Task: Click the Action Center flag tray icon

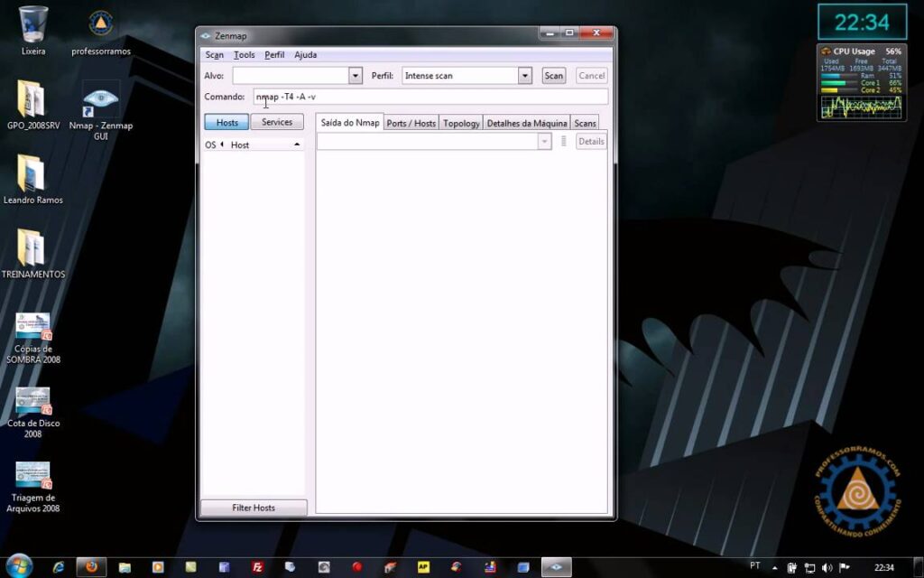Action: [844, 568]
